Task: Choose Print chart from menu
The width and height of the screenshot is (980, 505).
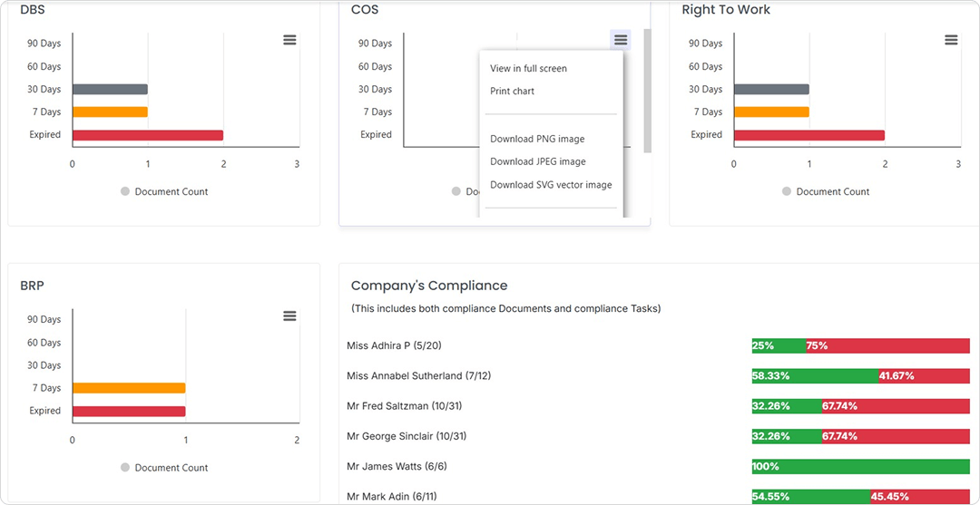Action: 512,91
